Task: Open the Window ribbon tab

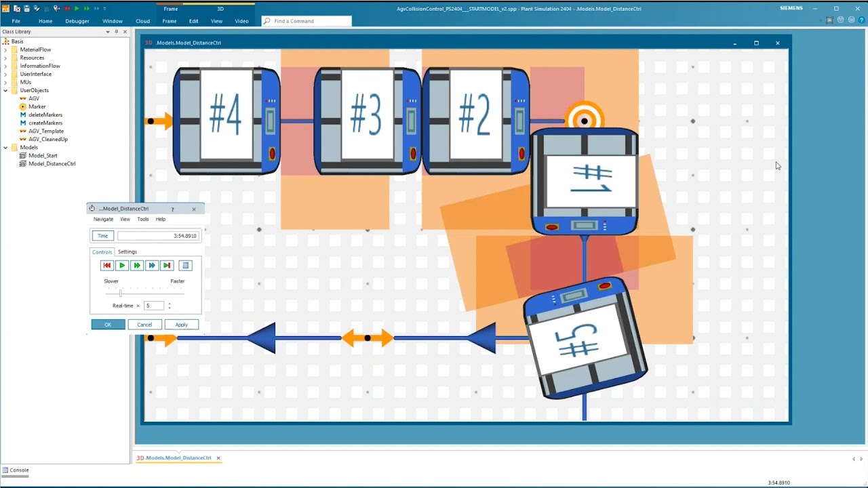Action: 113,21
